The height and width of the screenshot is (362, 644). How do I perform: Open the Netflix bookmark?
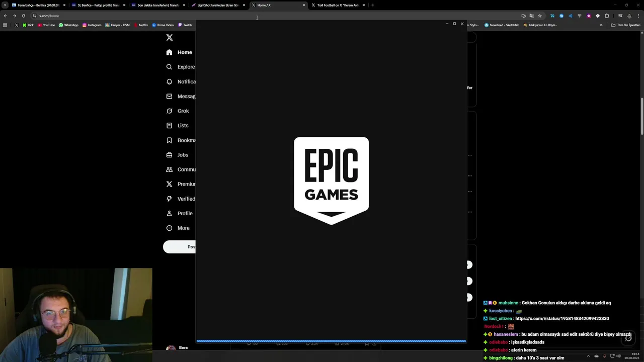140,25
